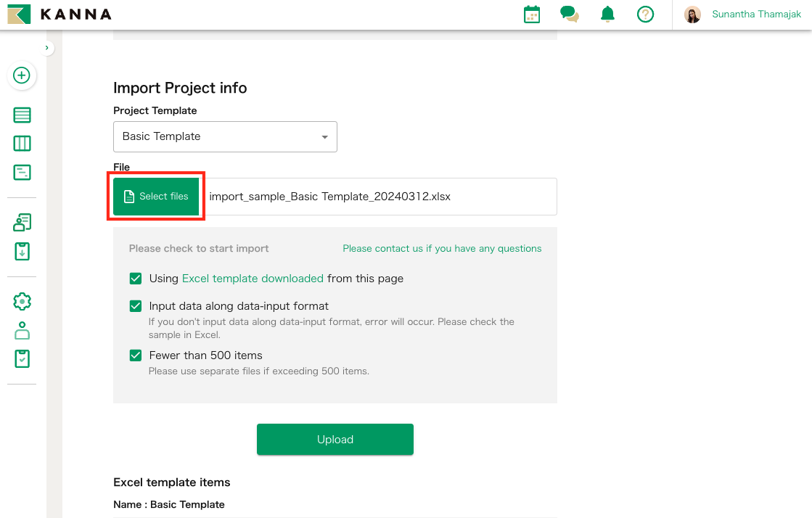Open the 'Please contact us' link
Screen dimensions: 812x518
click(x=442, y=248)
